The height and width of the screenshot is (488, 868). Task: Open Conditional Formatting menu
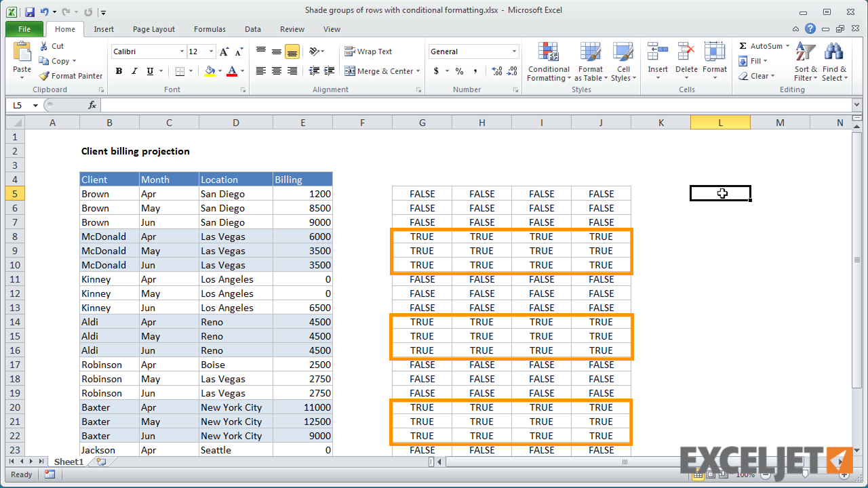click(x=549, y=62)
